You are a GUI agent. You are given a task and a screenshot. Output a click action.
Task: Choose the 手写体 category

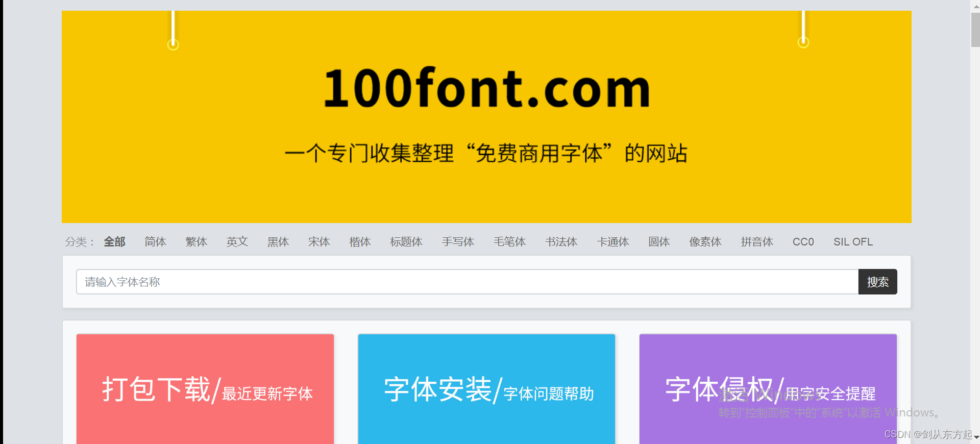pyautogui.click(x=458, y=242)
